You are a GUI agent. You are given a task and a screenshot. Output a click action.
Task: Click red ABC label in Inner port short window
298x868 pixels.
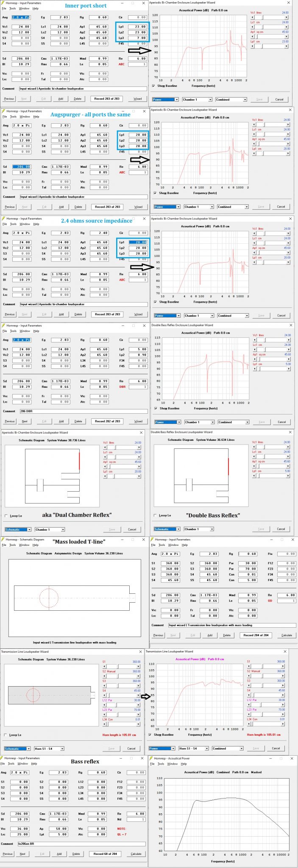[x=122, y=64]
